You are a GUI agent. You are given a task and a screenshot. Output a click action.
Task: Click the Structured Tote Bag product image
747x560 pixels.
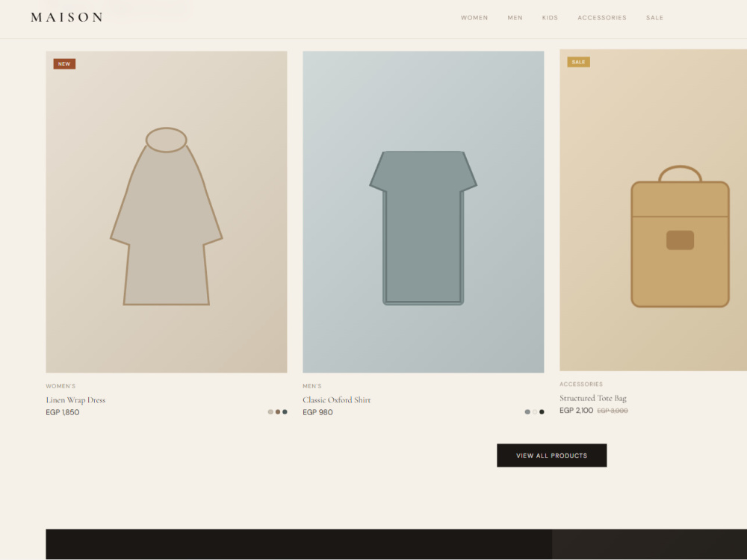[653, 210]
